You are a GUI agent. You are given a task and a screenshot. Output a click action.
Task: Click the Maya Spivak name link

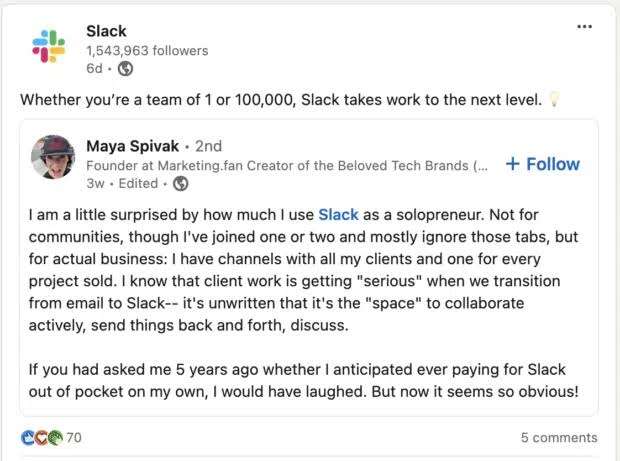[x=132, y=146]
